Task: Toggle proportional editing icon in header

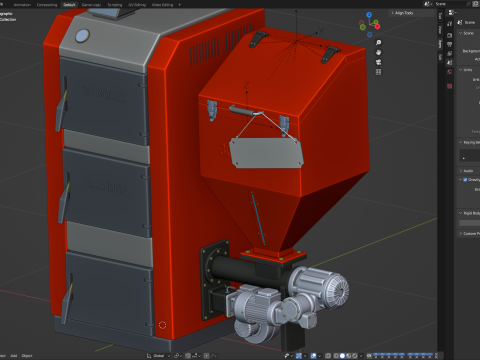Action: [x=207, y=356]
